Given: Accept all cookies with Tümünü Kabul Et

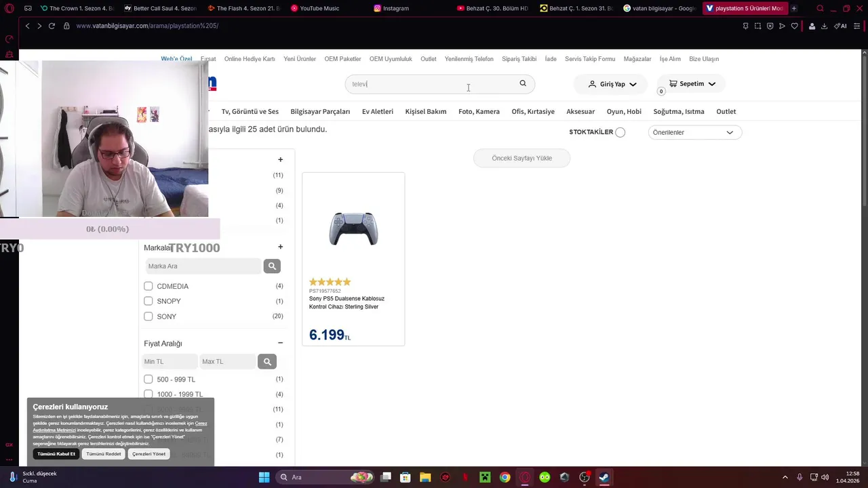Looking at the screenshot, I should point(56,454).
